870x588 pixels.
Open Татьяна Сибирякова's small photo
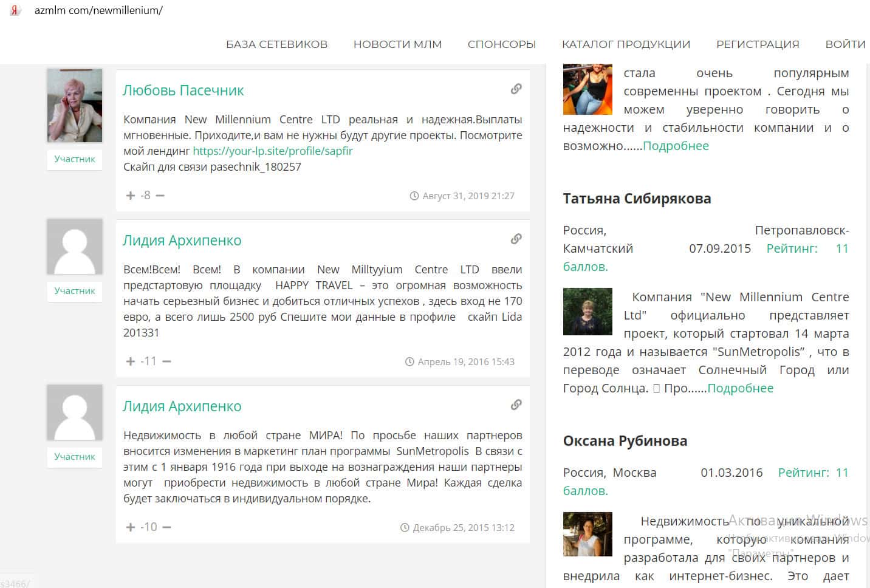587,312
